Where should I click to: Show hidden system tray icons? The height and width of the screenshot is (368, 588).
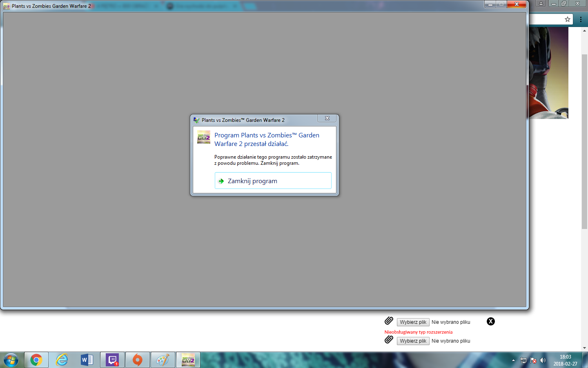click(x=513, y=360)
